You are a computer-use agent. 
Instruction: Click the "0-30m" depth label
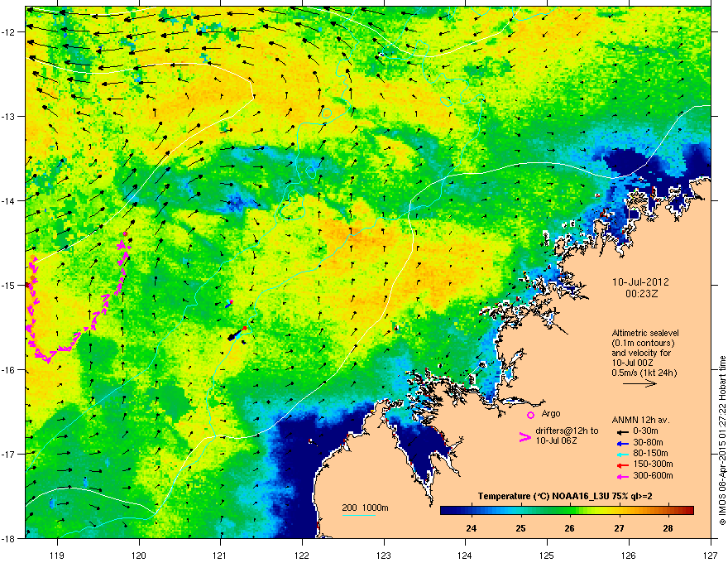[x=646, y=431]
